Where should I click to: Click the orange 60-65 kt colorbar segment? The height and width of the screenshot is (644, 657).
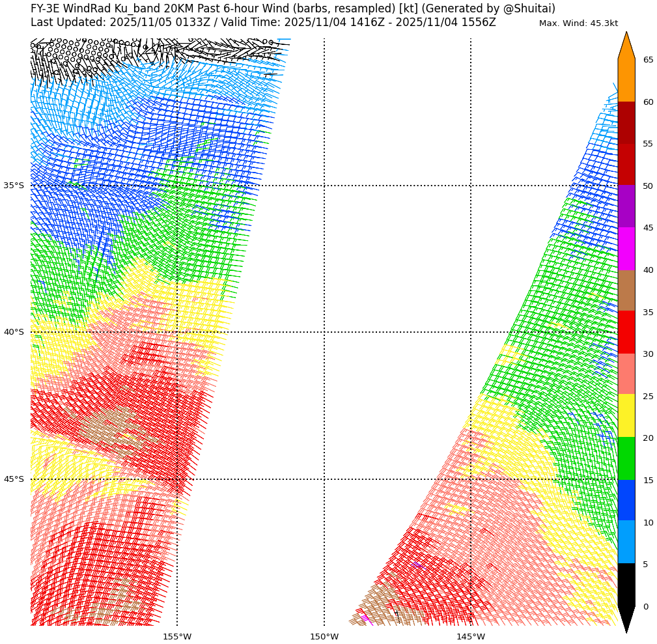point(626,81)
